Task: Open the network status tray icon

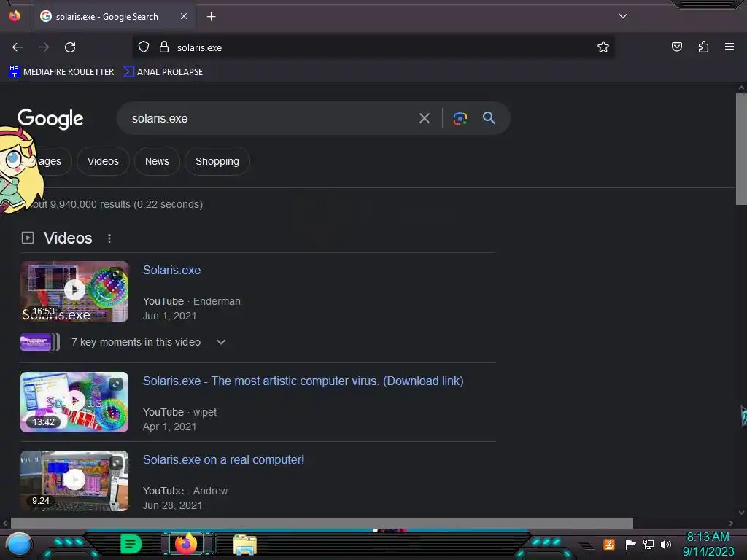Action: click(x=649, y=544)
